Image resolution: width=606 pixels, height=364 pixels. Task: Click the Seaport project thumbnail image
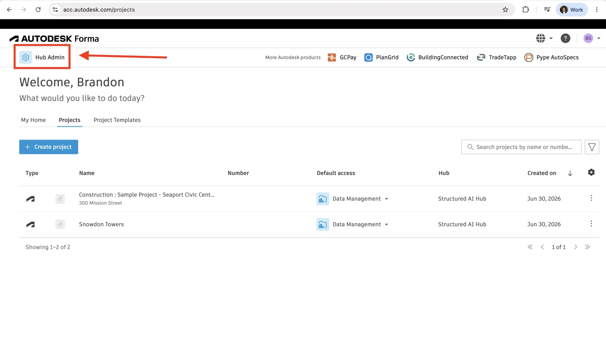(60, 199)
